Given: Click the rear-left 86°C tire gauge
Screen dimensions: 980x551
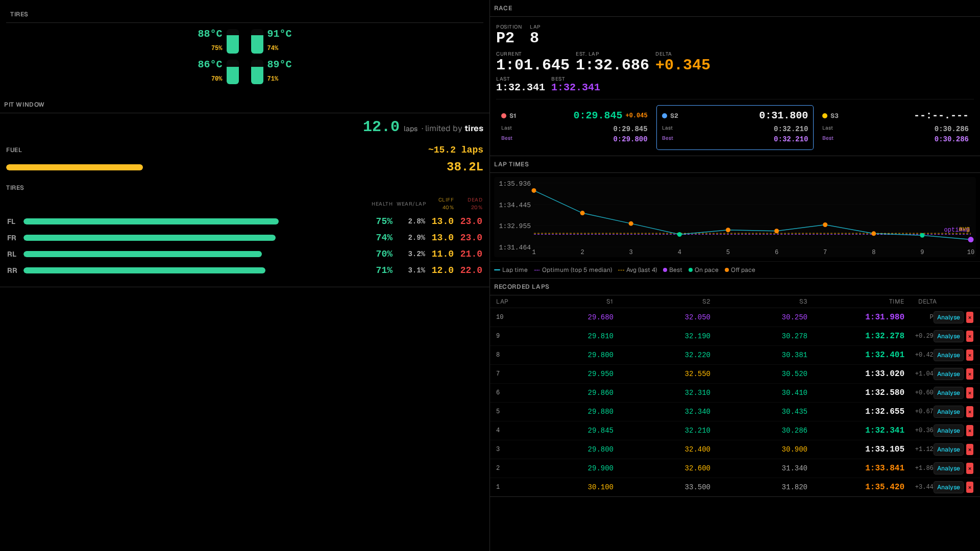Looking at the screenshot, I should (x=233, y=72).
